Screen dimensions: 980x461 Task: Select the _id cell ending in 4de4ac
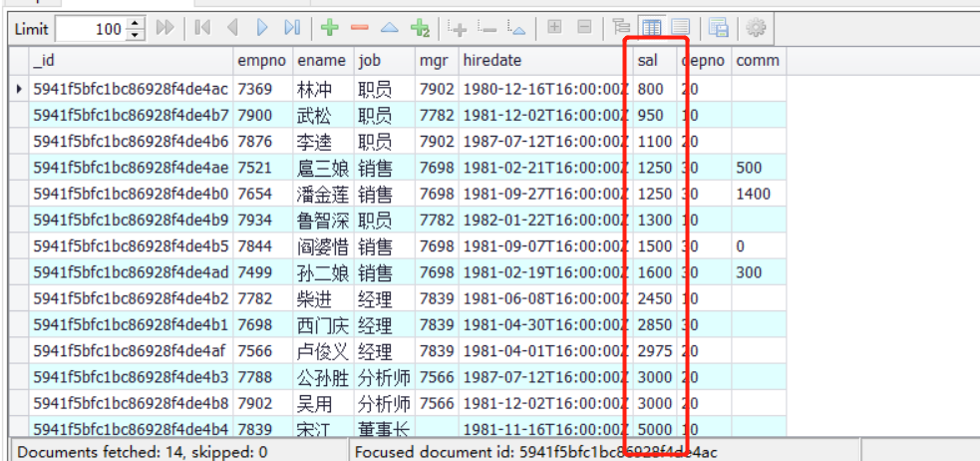tap(132, 90)
